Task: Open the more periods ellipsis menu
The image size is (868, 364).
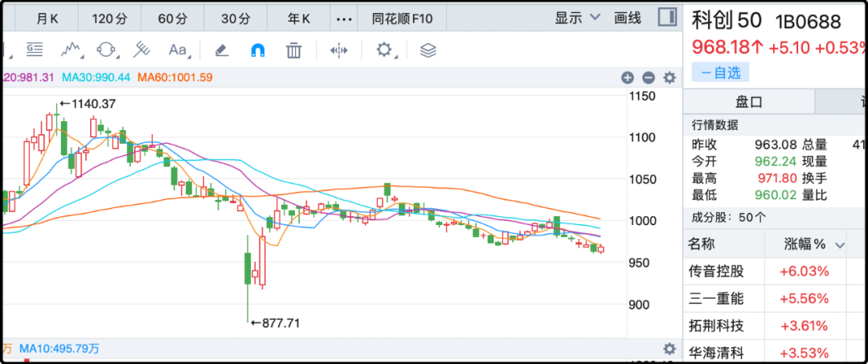Action: click(x=343, y=18)
